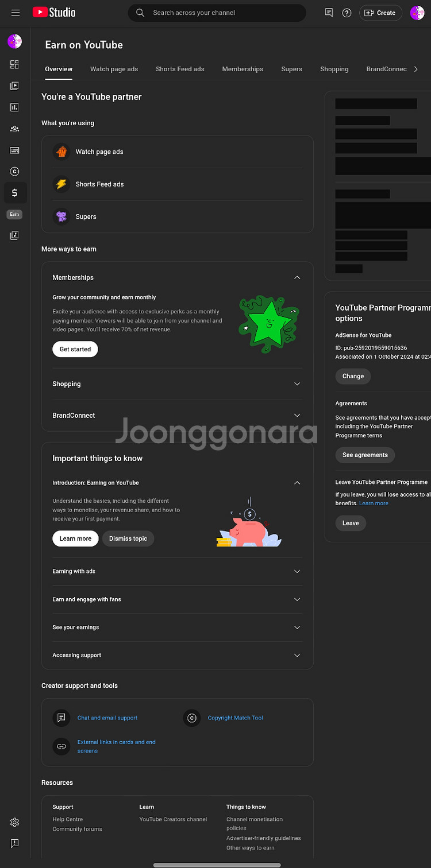Viewport: 431px width, 868px height.
Task: Open channel avatar in left sidebar
Action: 14,41
